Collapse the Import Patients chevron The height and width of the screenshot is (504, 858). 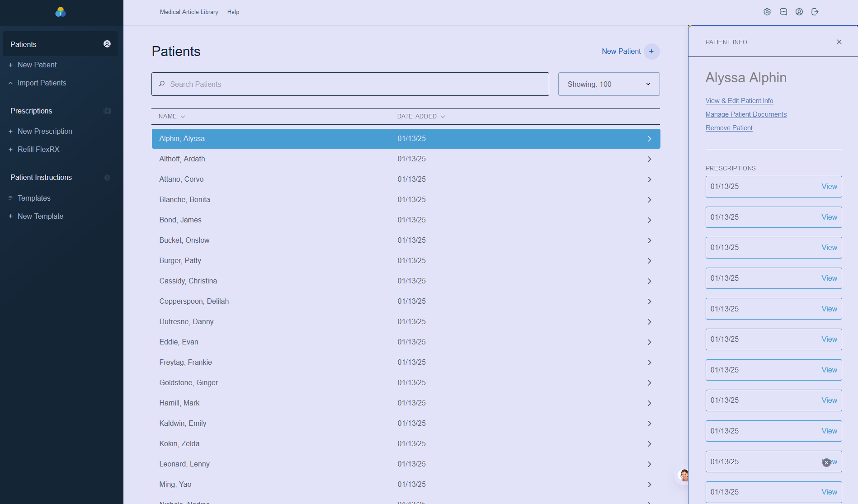pos(10,83)
